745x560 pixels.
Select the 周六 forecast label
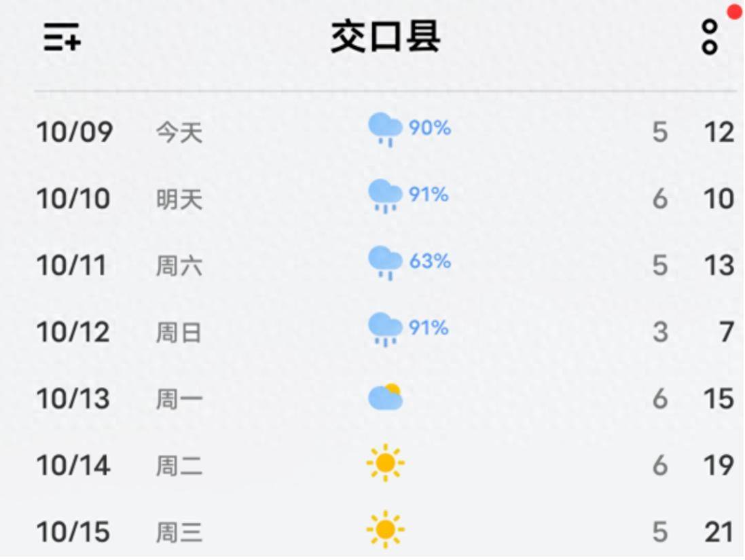pos(179,265)
